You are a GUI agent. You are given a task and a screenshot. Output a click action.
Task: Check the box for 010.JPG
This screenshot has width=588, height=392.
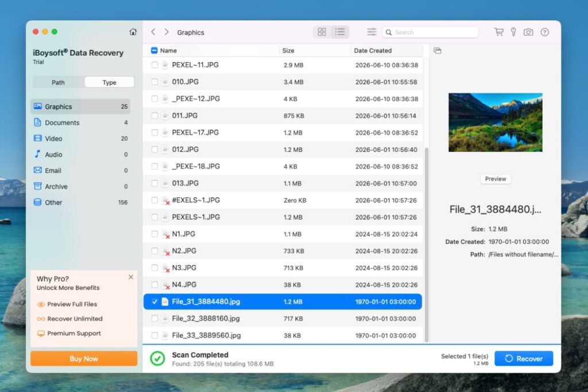point(154,82)
